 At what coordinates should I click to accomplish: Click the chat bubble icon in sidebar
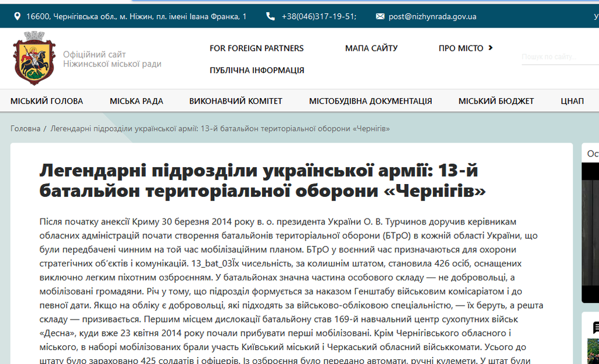(595, 328)
